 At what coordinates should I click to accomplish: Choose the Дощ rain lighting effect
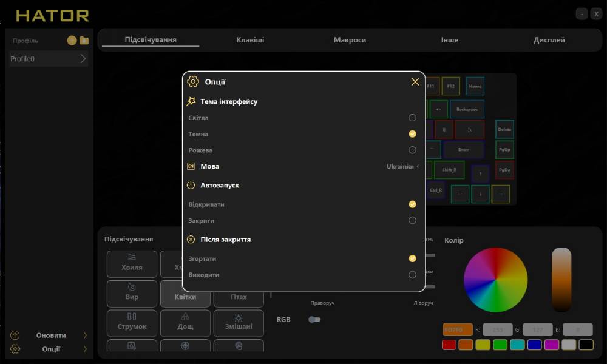(185, 323)
